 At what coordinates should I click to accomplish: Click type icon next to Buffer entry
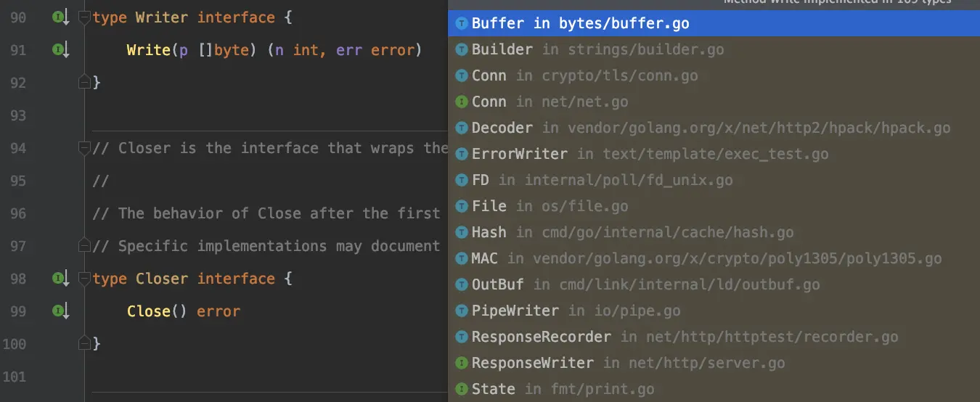coord(461,23)
